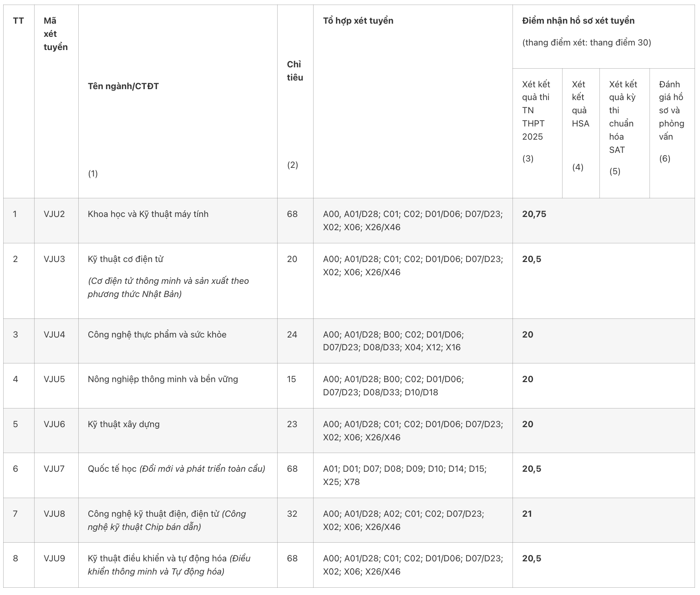Viewport: 700px width, 595px height.
Task: Click the VJU4 code cell
Action: click(54, 335)
